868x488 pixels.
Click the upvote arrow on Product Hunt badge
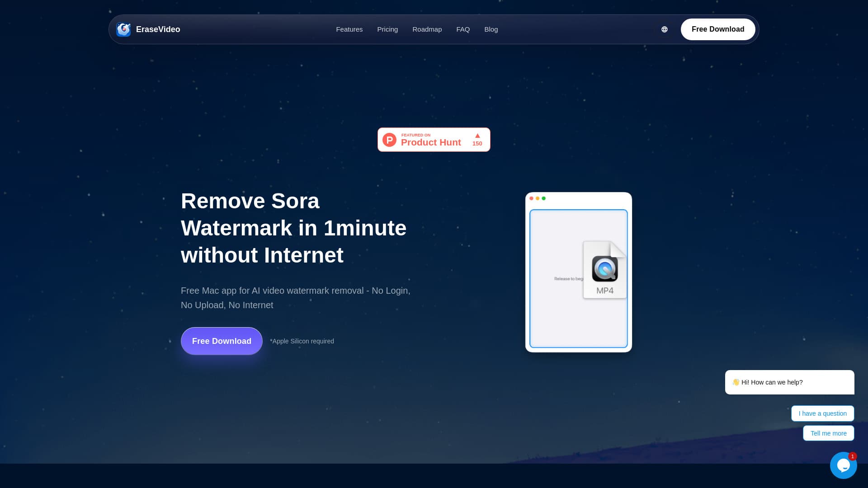[477, 135]
